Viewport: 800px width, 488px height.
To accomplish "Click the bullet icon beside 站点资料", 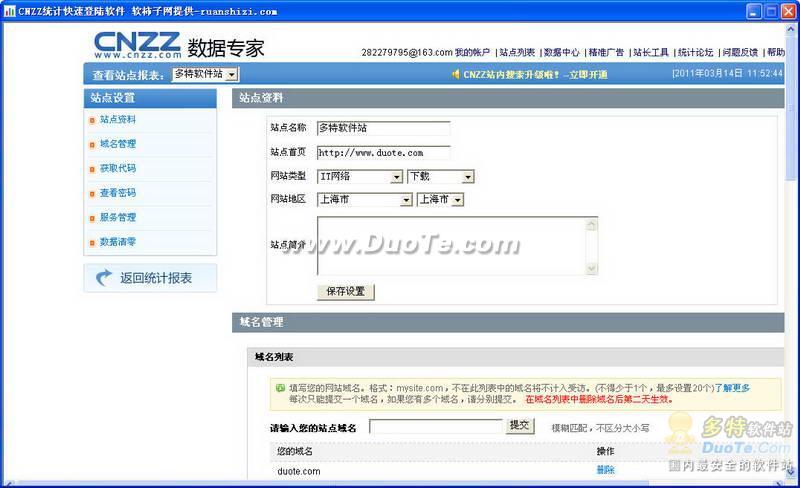I will [92, 120].
